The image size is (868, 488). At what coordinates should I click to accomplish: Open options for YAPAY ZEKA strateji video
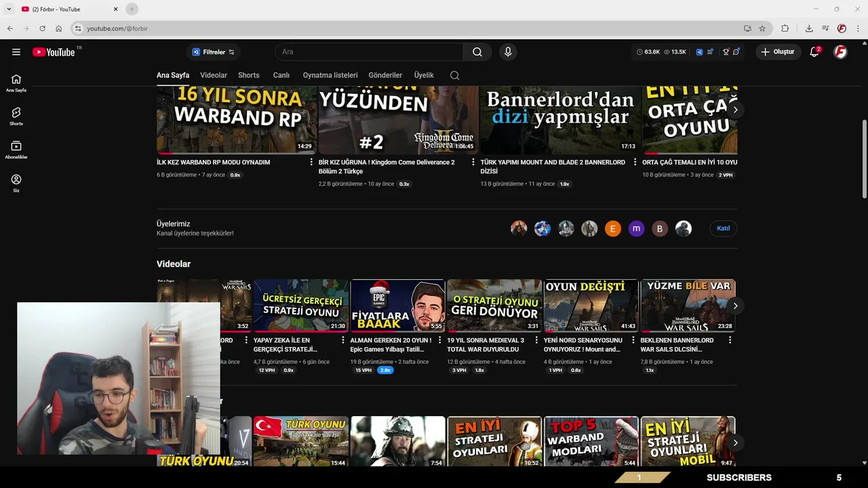[x=342, y=340]
